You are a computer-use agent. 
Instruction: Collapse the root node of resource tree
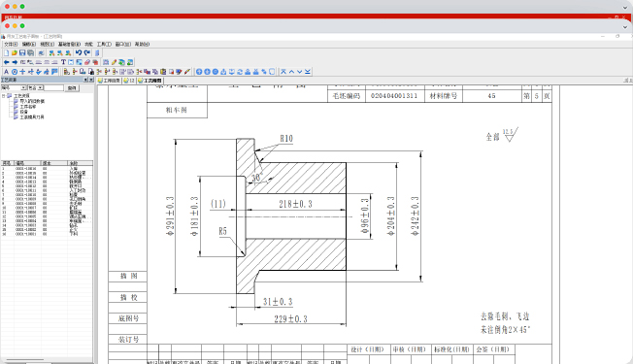[x=4, y=96]
